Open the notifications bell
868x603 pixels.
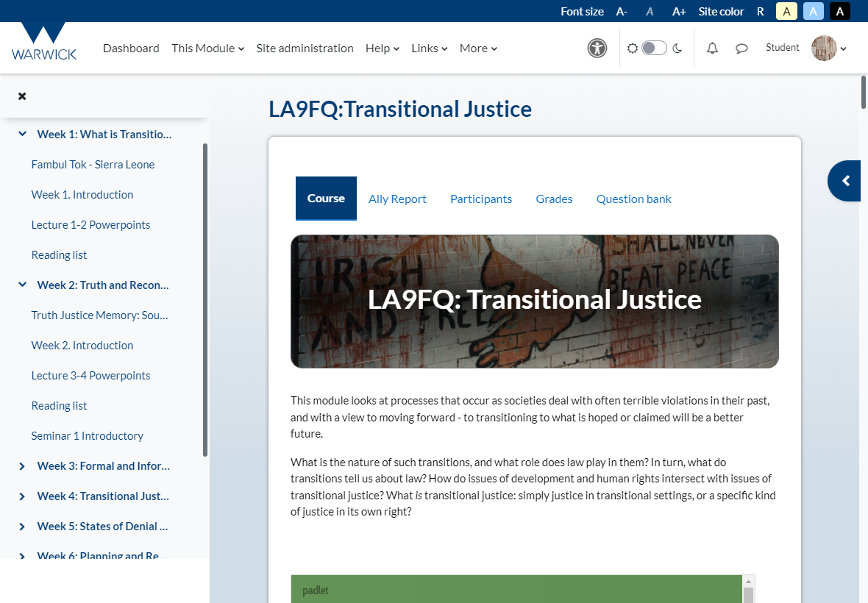coord(712,49)
